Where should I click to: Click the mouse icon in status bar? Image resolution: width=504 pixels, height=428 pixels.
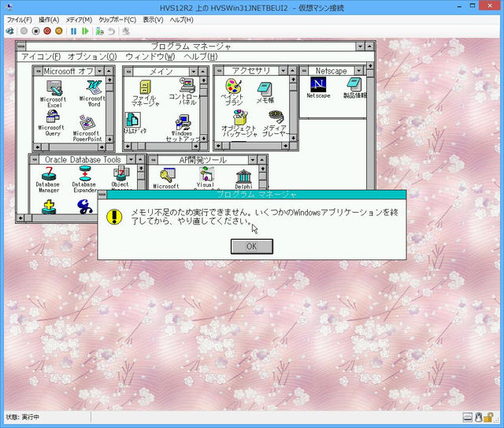pyautogui.click(x=478, y=418)
